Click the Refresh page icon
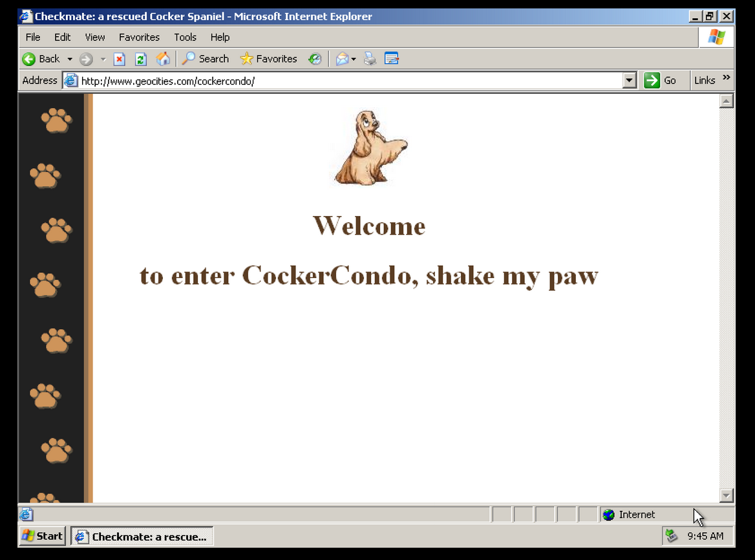 point(141,59)
